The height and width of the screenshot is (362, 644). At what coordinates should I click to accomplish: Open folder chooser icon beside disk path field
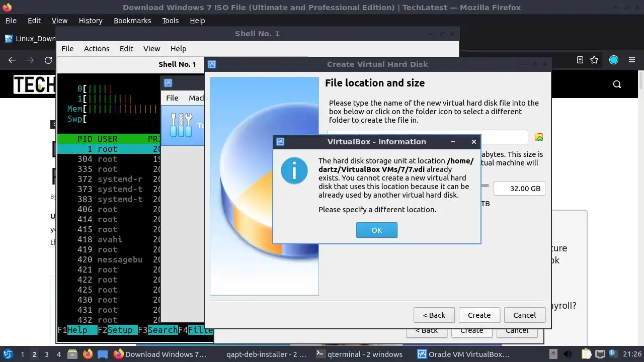[x=539, y=137]
